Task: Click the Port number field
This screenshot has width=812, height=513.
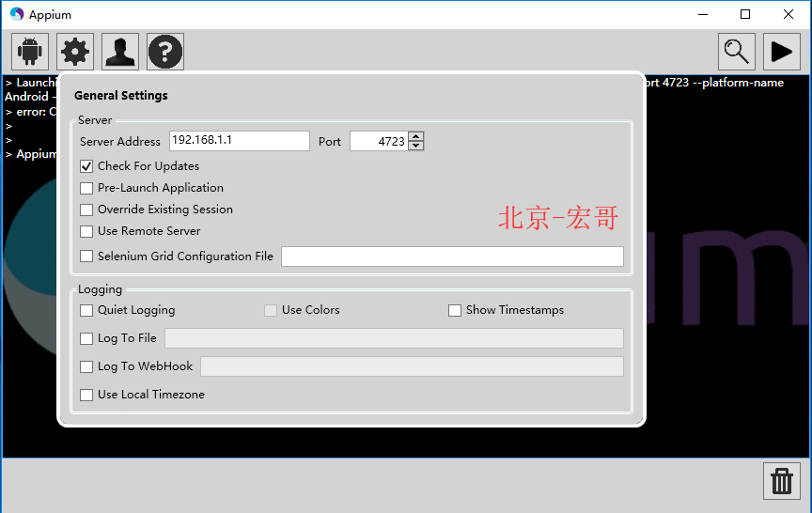Action: pos(379,141)
